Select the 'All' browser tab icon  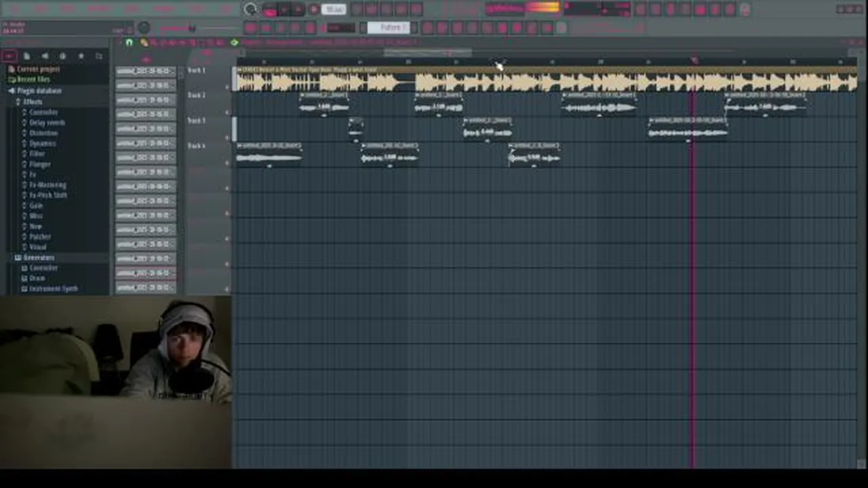tap(9, 56)
